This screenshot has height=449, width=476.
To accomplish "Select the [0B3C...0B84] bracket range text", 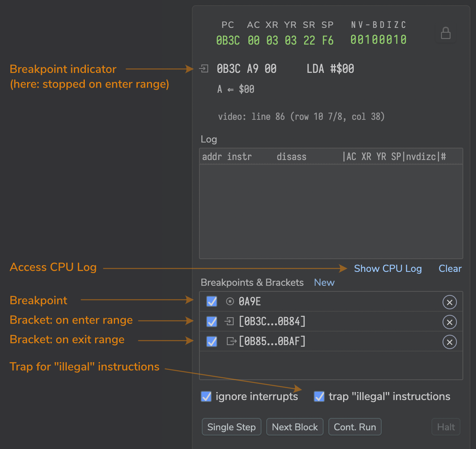I will (272, 322).
